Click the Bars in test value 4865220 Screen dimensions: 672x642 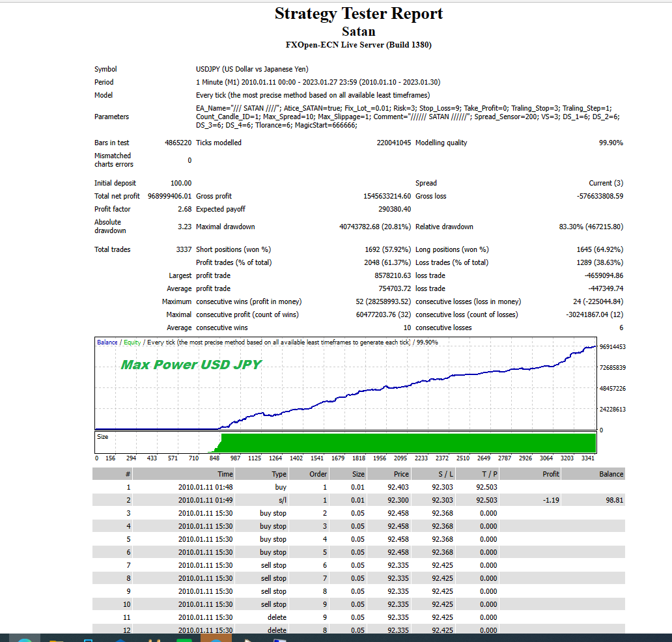(x=178, y=143)
